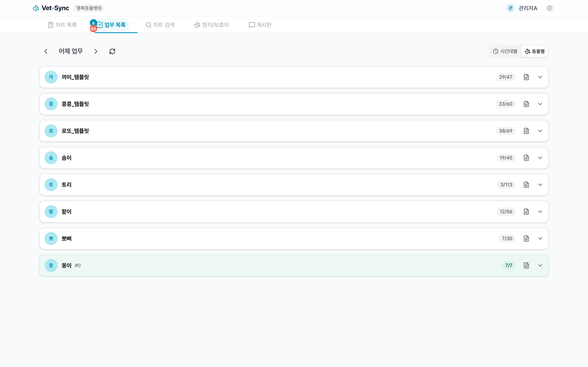Switch view to 시간대별 mode
The width and height of the screenshot is (588, 367).
click(x=505, y=51)
